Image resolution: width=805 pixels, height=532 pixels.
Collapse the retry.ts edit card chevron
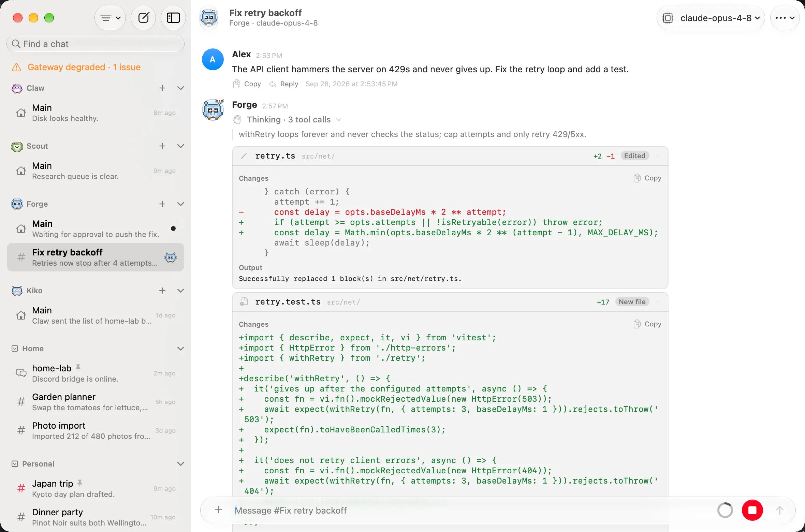pos(658,156)
